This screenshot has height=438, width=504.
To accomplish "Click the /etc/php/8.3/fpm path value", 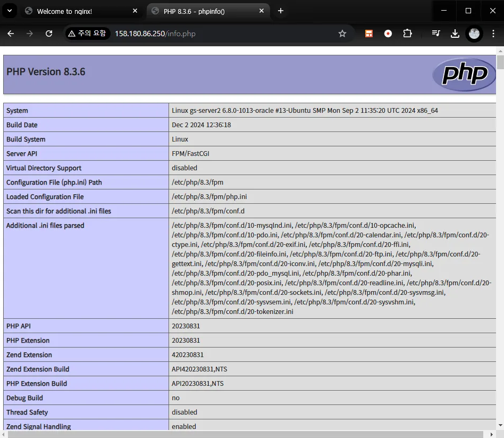I will coord(197,183).
